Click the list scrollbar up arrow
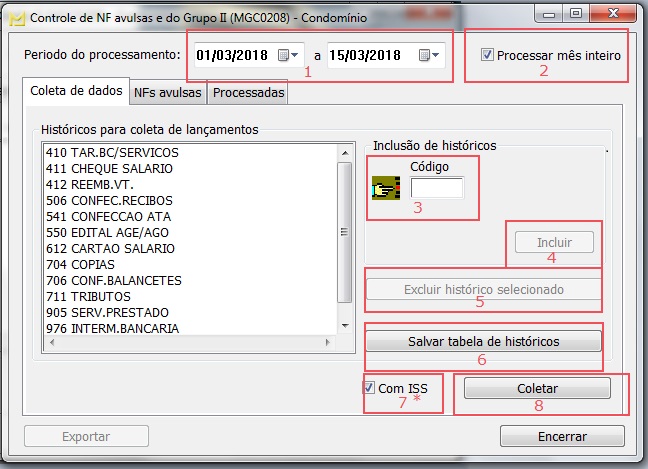 point(345,153)
